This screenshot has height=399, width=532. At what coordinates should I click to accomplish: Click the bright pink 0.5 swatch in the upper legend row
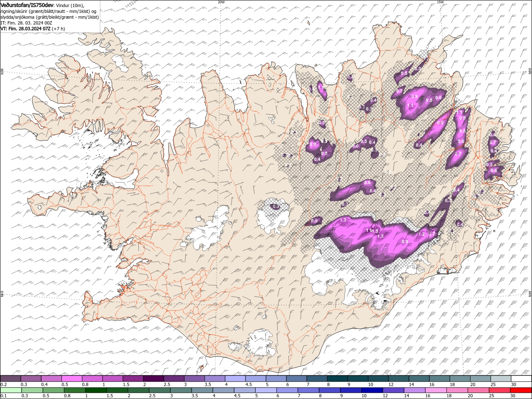72,378
